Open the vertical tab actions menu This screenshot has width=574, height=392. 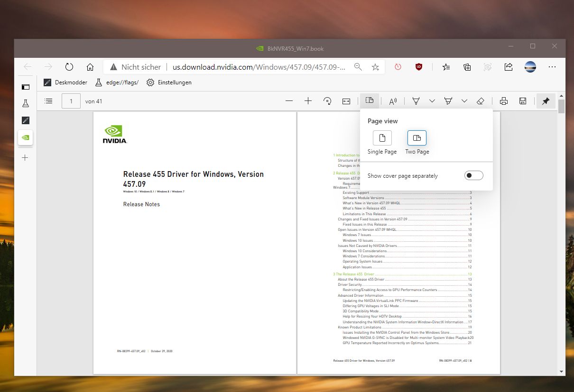[x=26, y=87]
